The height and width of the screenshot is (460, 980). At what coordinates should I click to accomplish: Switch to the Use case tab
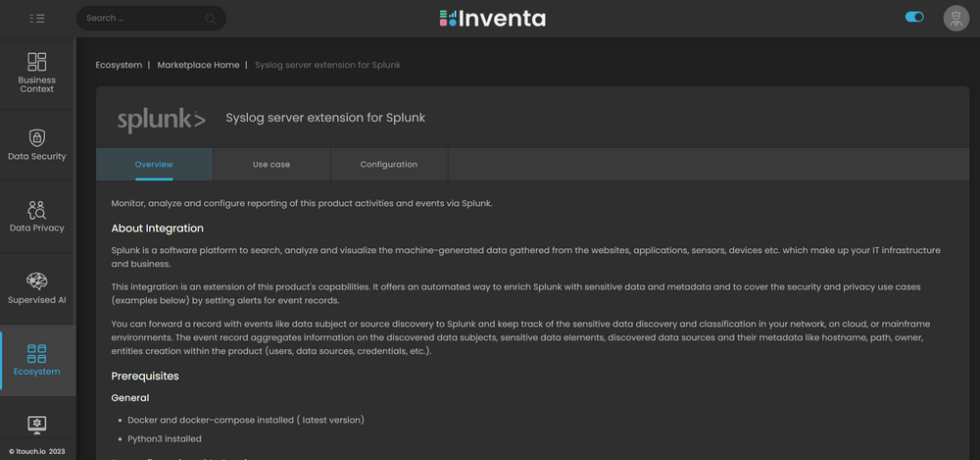(x=271, y=165)
